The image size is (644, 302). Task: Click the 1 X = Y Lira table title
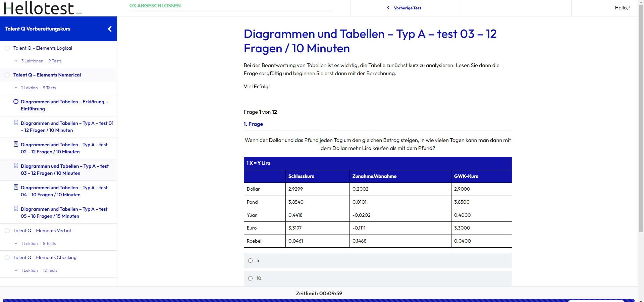tap(258, 163)
